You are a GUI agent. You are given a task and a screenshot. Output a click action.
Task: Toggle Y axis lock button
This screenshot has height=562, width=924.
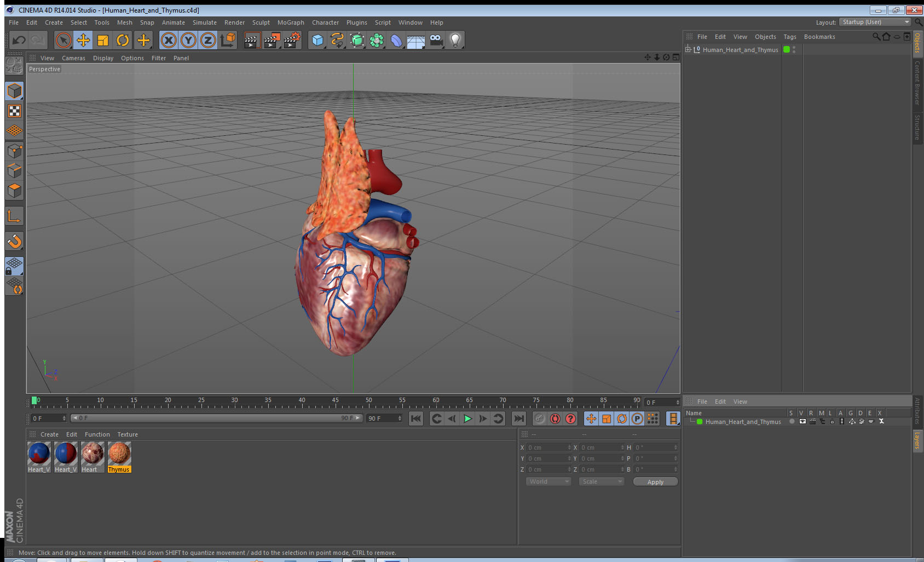click(188, 40)
